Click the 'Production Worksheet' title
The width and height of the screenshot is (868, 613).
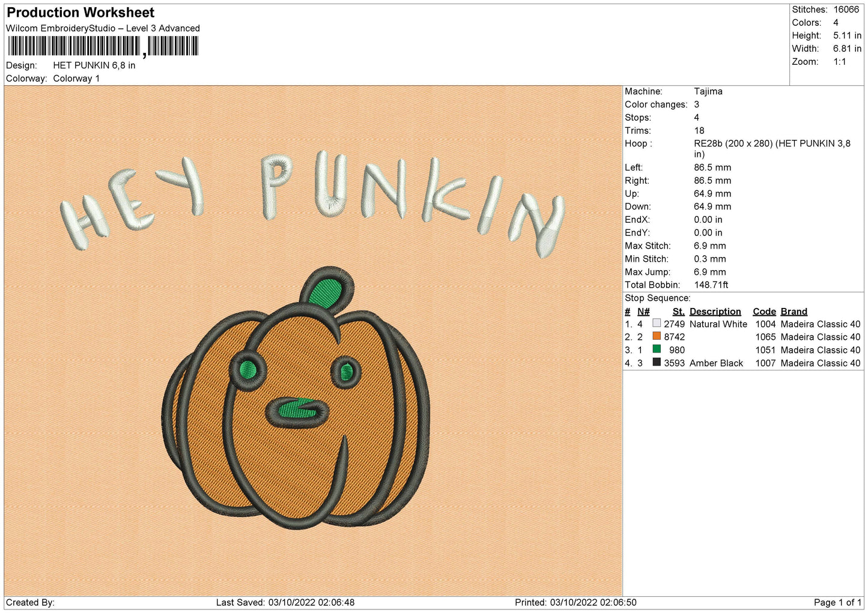click(80, 13)
